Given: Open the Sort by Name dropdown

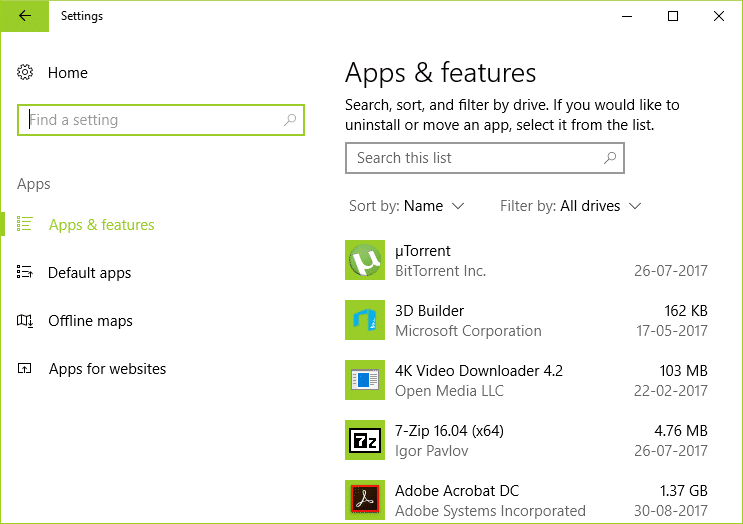Looking at the screenshot, I should (x=433, y=206).
